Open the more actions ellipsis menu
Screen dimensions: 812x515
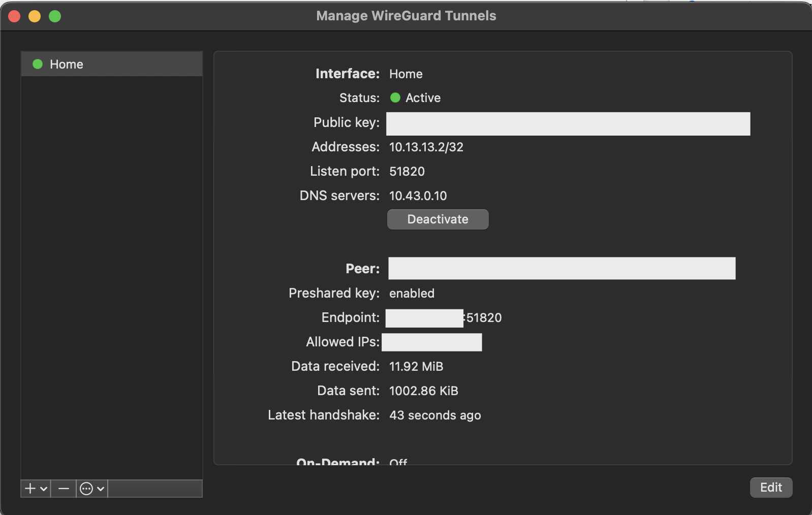(86, 489)
